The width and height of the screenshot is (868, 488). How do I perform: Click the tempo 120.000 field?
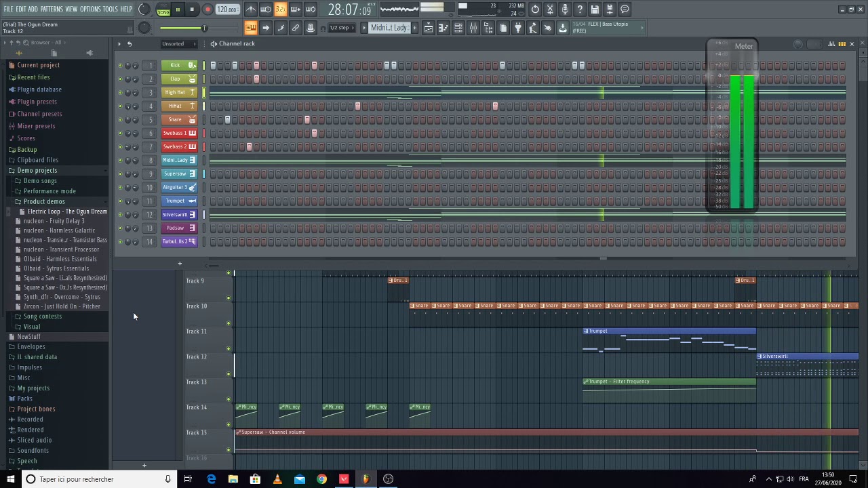pyautogui.click(x=227, y=9)
